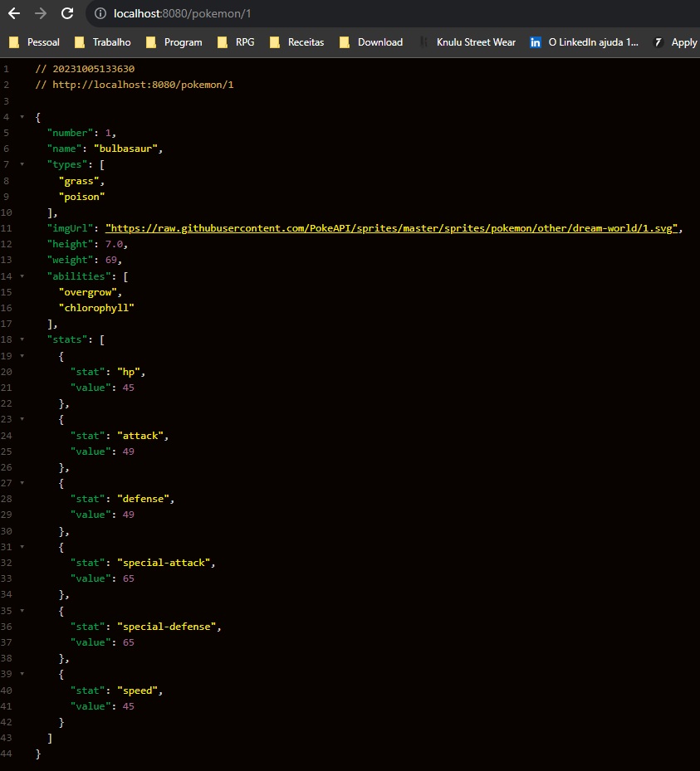
Task: Click the LinkedIn bookmark favicon
Action: [x=536, y=42]
